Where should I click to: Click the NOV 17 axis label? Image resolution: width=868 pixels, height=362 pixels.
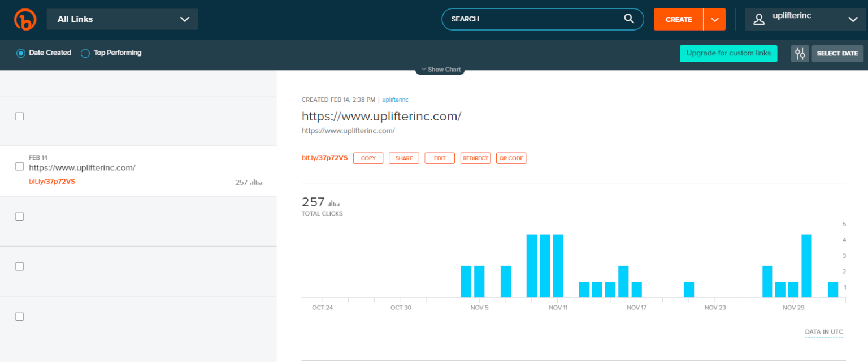click(636, 308)
